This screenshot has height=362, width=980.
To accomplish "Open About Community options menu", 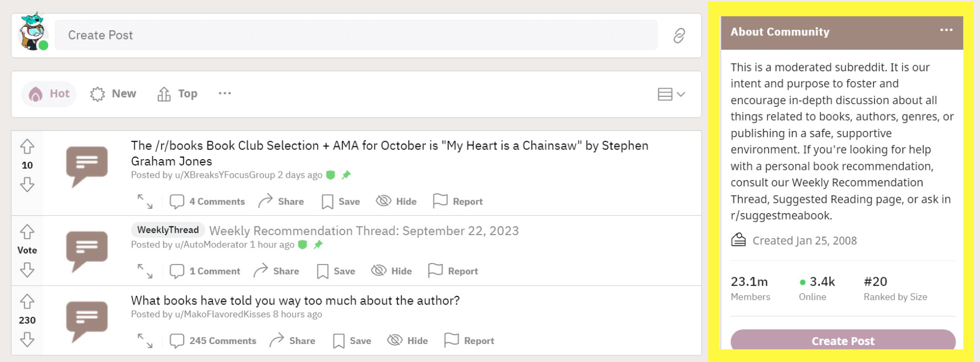I will coord(946,30).
